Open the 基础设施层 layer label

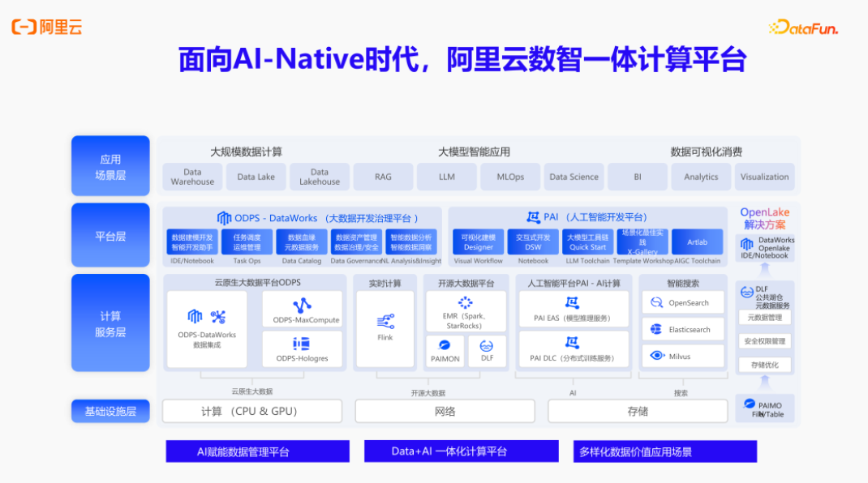[110, 411]
